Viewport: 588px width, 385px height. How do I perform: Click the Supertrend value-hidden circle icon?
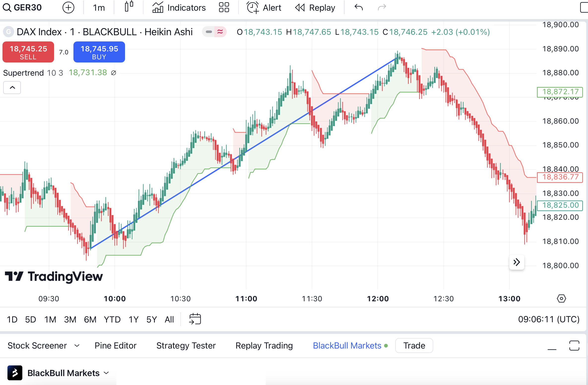[114, 73]
